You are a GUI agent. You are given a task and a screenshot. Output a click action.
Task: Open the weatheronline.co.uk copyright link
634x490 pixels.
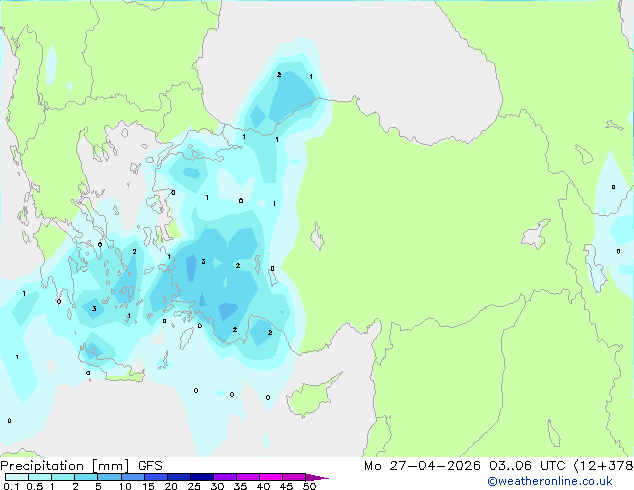click(x=550, y=481)
